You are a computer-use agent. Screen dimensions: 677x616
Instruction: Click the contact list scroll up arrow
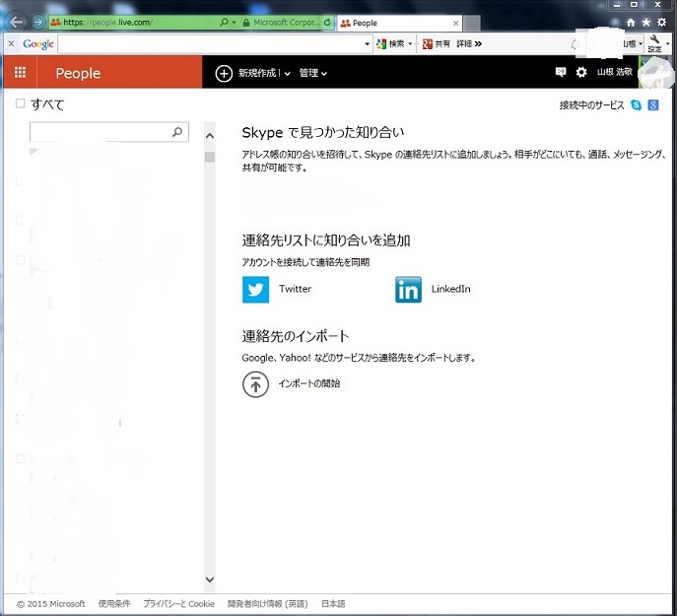[x=210, y=136]
